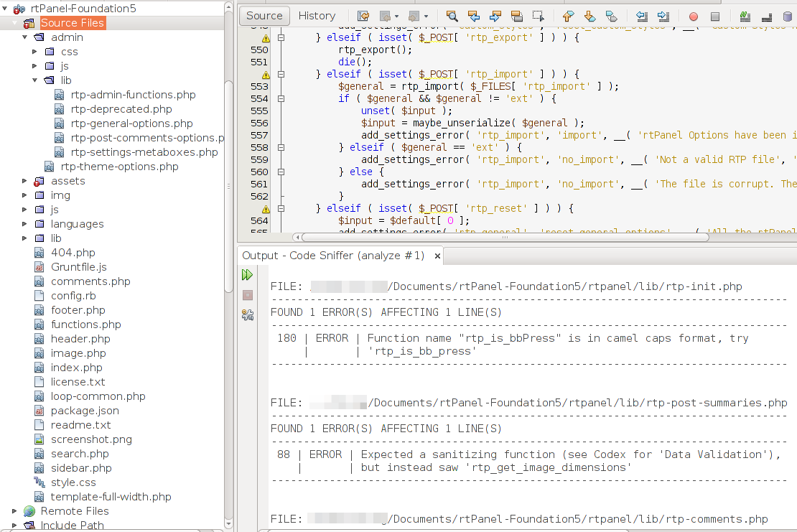Click line number 556 in gutter

[259, 123]
